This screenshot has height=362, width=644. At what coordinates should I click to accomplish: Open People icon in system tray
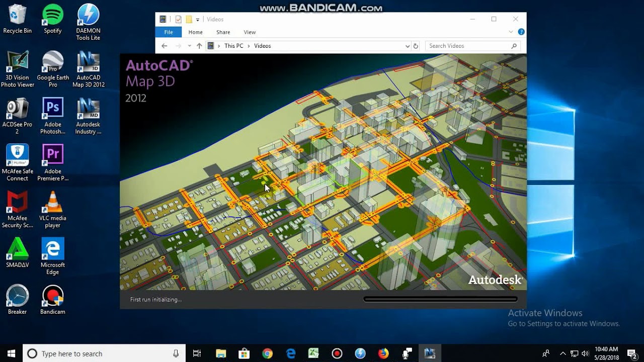coord(546,353)
